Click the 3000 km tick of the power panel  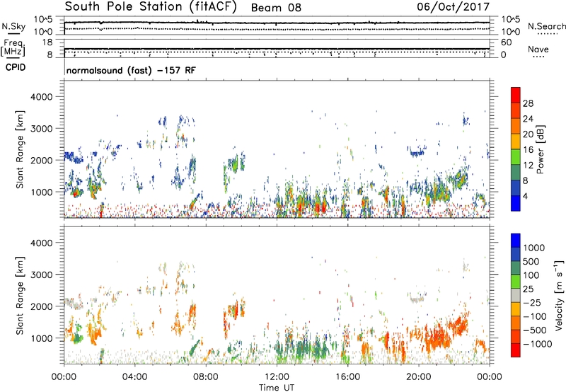42,129
